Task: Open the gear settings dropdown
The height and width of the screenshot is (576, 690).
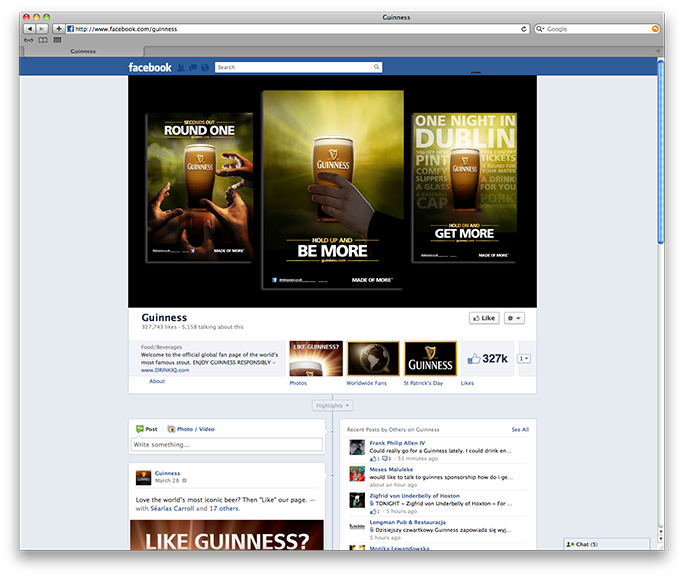Action: (514, 318)
